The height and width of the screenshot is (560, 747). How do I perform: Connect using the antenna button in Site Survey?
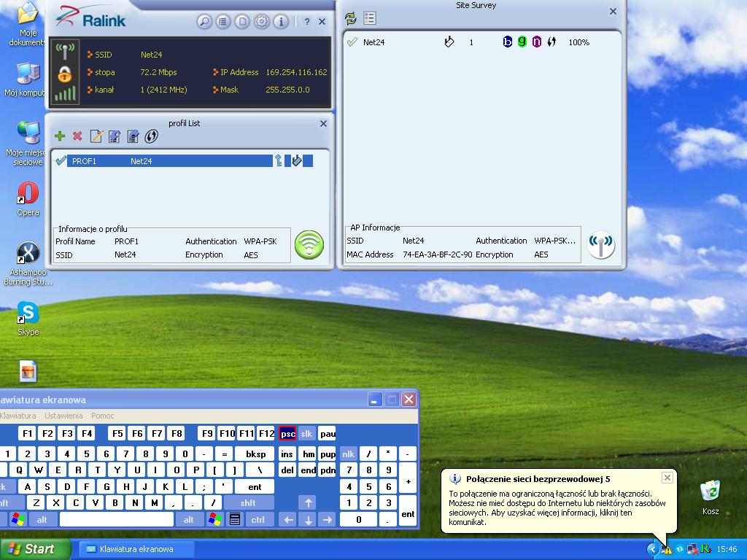point(601,245)
